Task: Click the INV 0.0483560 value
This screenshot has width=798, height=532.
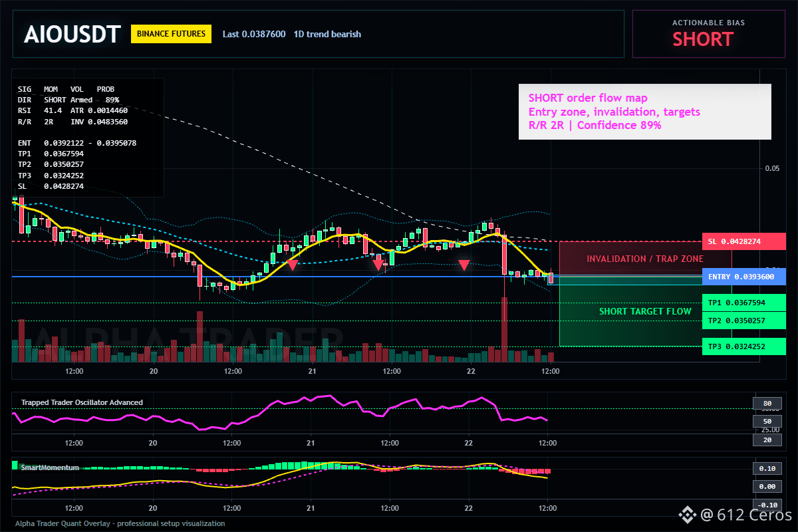Action: point(100,122)
